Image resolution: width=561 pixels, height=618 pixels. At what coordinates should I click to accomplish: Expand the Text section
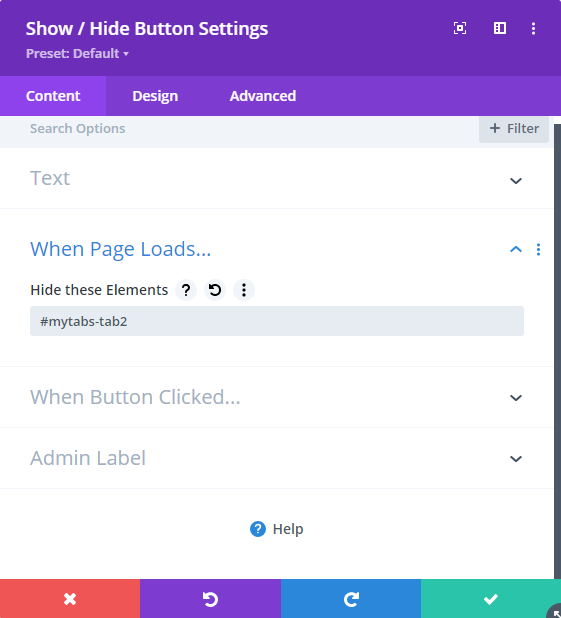(277, 178)
